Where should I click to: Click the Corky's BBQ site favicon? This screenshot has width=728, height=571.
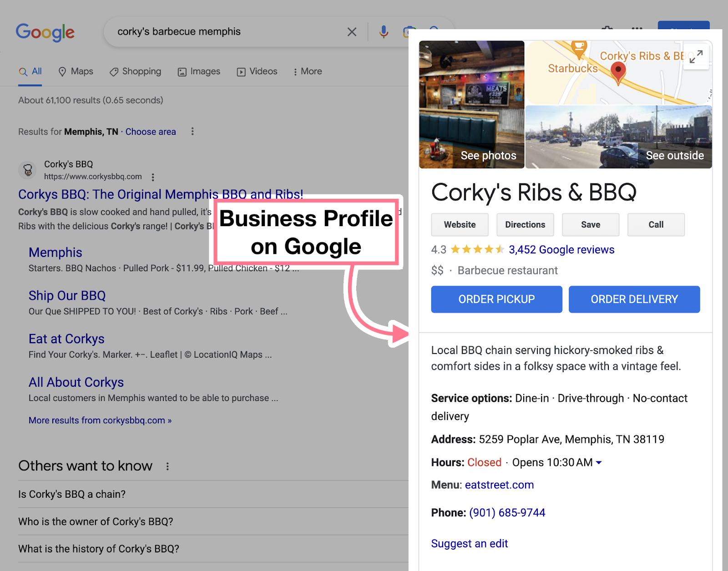[x=28, y=170]
